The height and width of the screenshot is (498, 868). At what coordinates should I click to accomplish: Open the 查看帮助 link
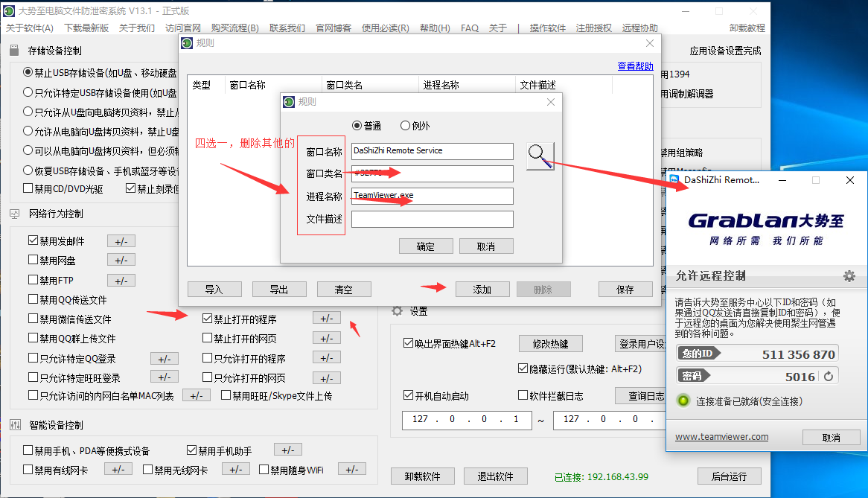click(636, 66)
